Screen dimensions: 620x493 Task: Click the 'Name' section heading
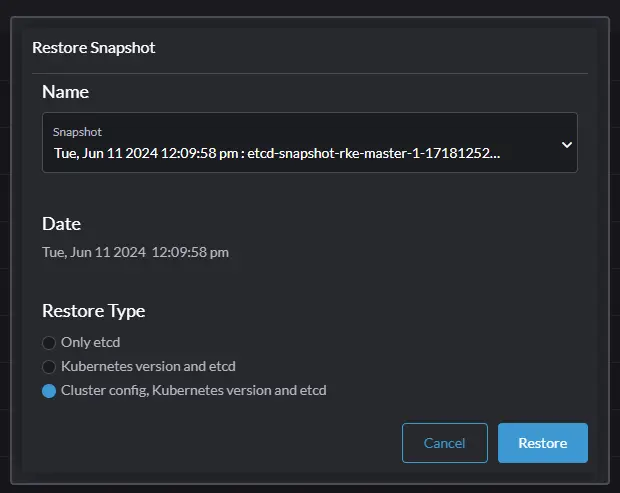coord(65,92)
